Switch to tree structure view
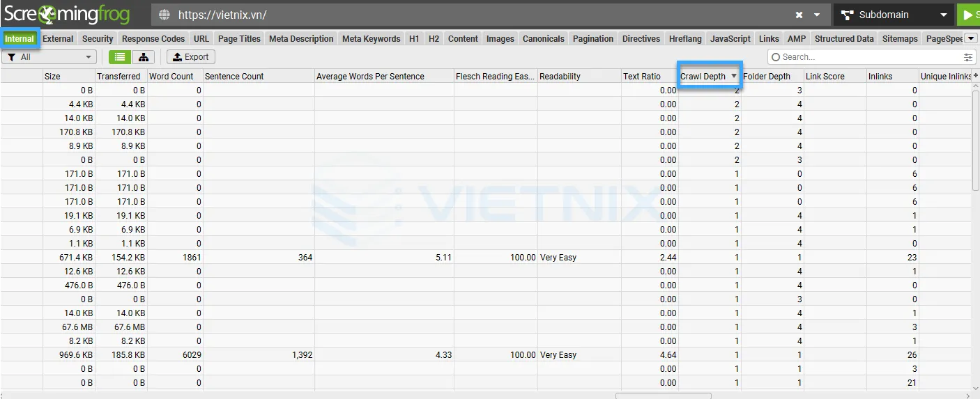The height and width of the screenshot is (399, 980). [143, 57]
